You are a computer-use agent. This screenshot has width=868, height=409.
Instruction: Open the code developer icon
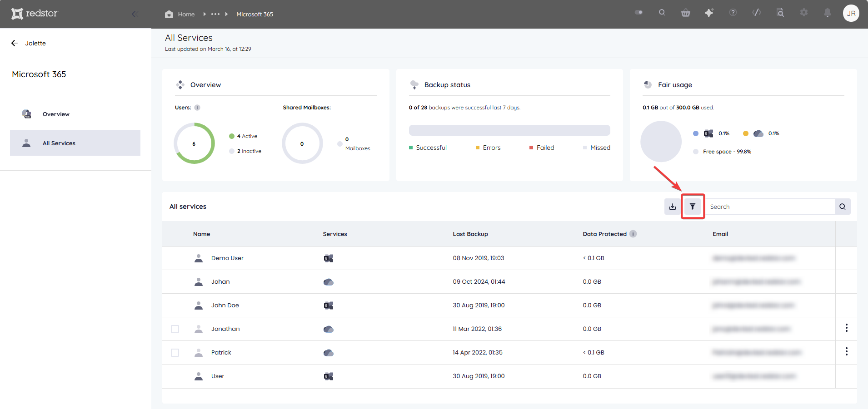[x=757, y=13]
